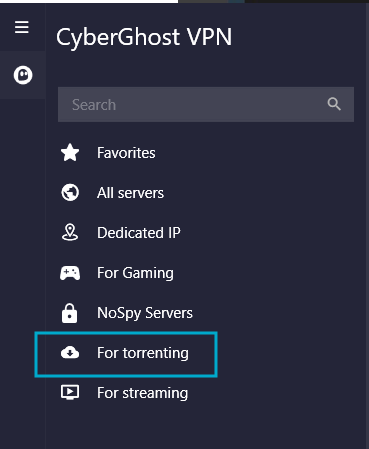Screen dimensions: 369x449
Task: Click the Dedicated IP pin icon
Action: pyautogui.click(x=70, y=232)
